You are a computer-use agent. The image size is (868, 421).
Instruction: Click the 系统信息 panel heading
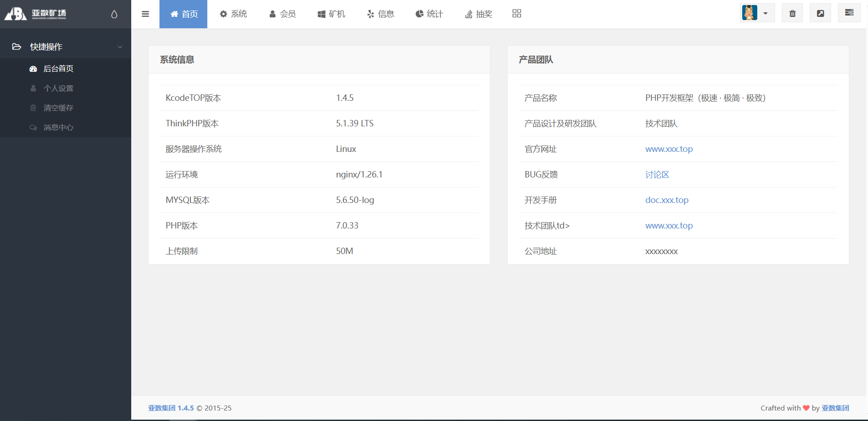click(177, 60)
